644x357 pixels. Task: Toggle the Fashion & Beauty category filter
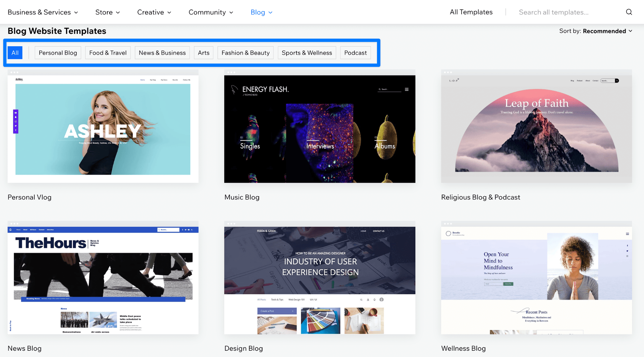click(x=245, y=52)
